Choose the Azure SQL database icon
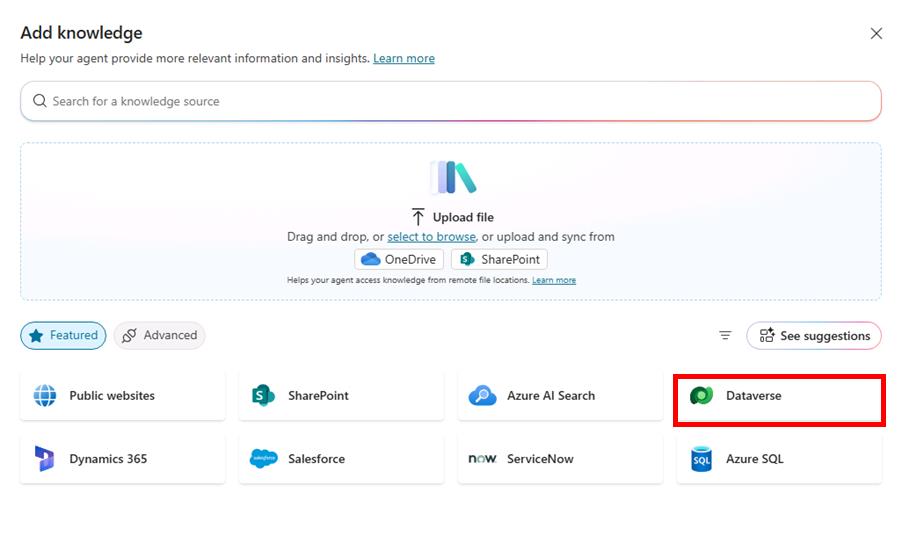This screenshot has width=902, height=536. click(x=702, y=459)
